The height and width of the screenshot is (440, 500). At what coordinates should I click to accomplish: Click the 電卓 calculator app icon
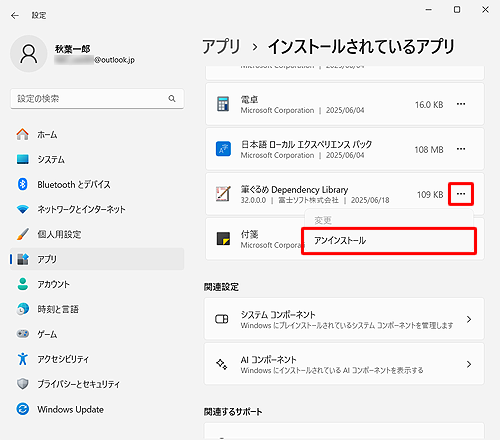223,104
